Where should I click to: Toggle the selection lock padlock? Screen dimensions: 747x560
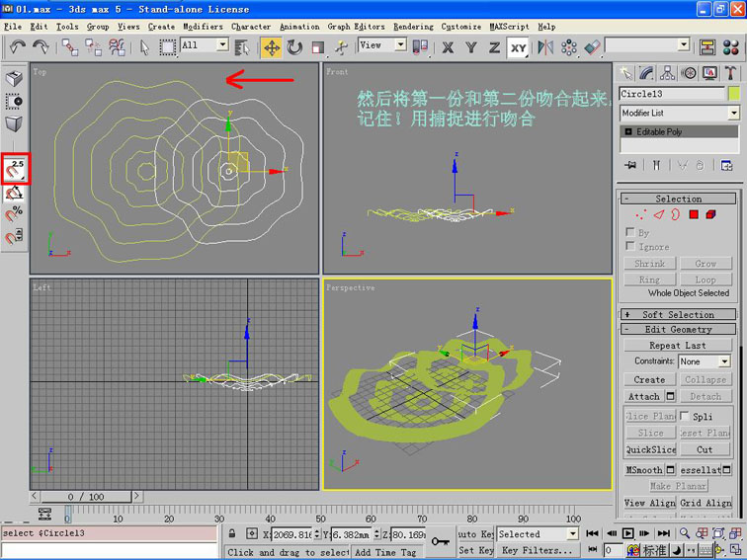[232, 533]
